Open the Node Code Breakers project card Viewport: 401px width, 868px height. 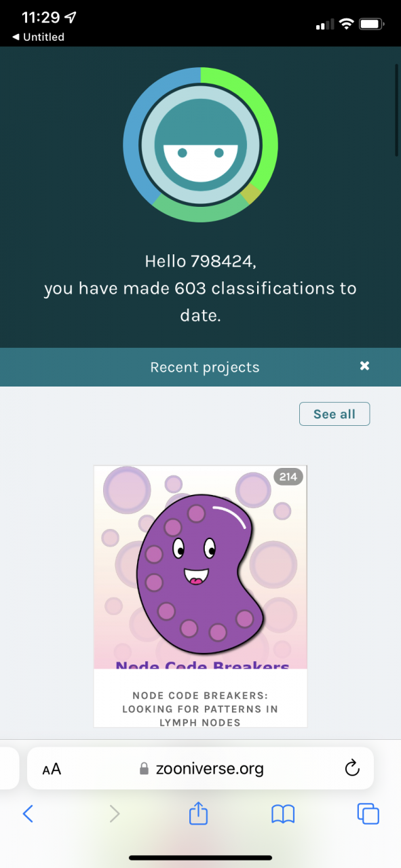coord(200,596)
